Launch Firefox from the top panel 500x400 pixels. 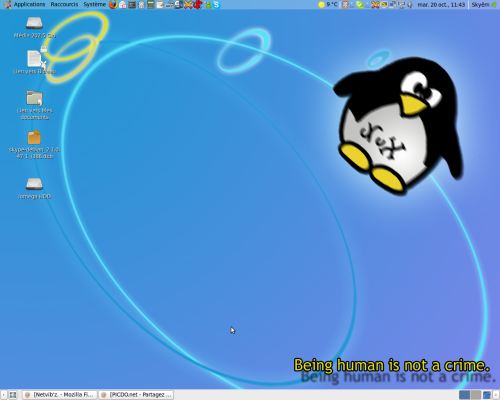pos(113,5)
